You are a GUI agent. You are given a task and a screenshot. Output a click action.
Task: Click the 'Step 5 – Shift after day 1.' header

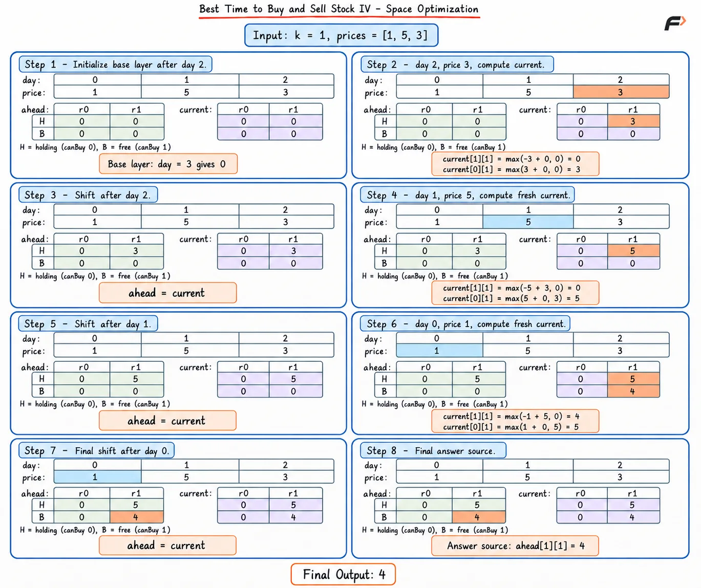click(x=88, y=324)
